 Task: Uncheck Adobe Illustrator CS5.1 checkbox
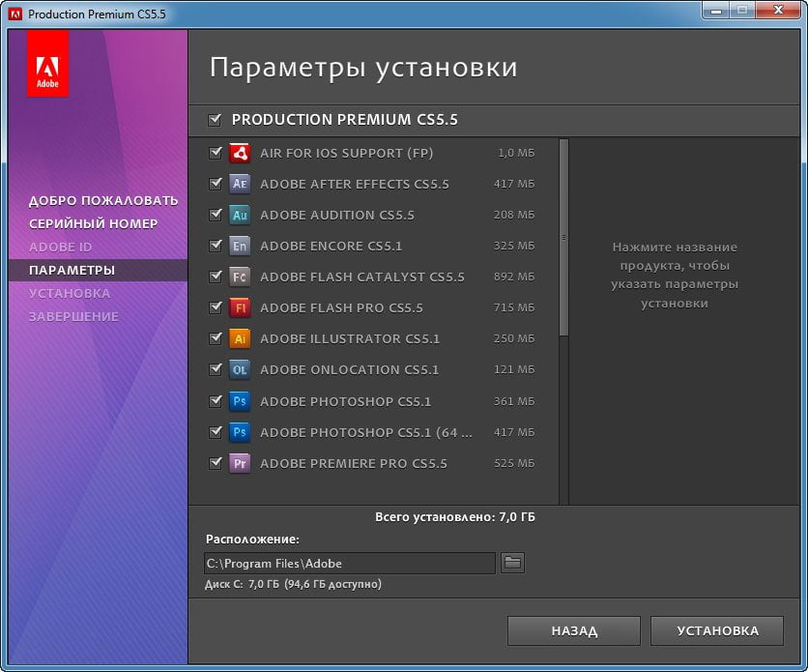coord(216,338)
